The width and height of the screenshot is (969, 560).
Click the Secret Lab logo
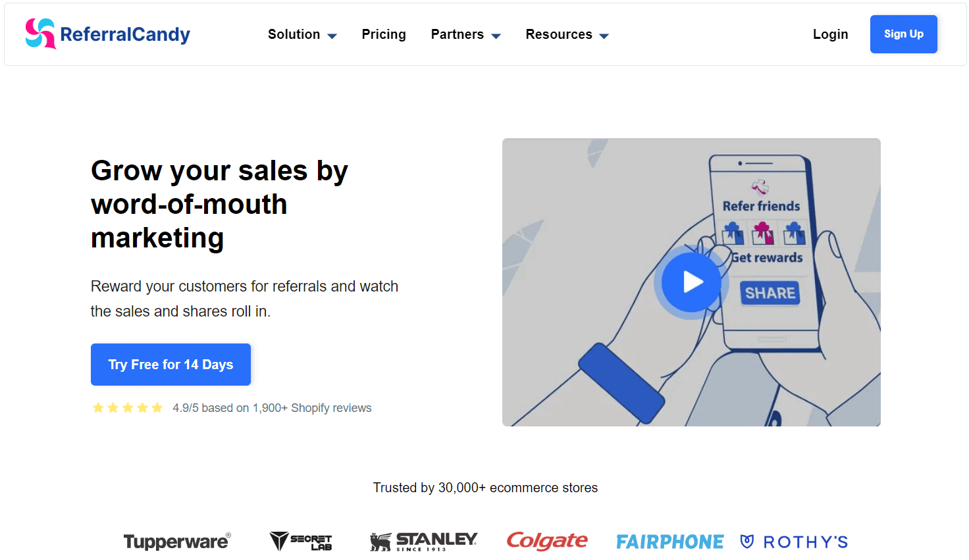[300, 541]
